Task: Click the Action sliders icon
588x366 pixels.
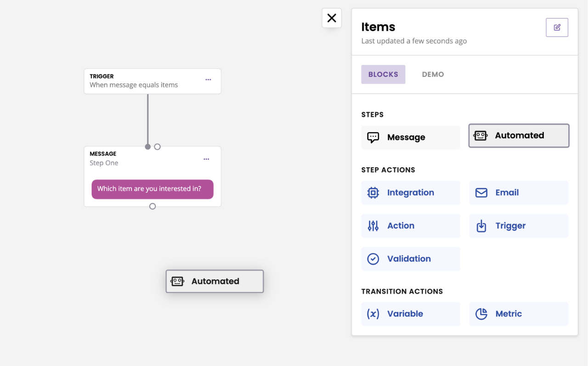Action: pyautogui.click(x=373, y=226)
